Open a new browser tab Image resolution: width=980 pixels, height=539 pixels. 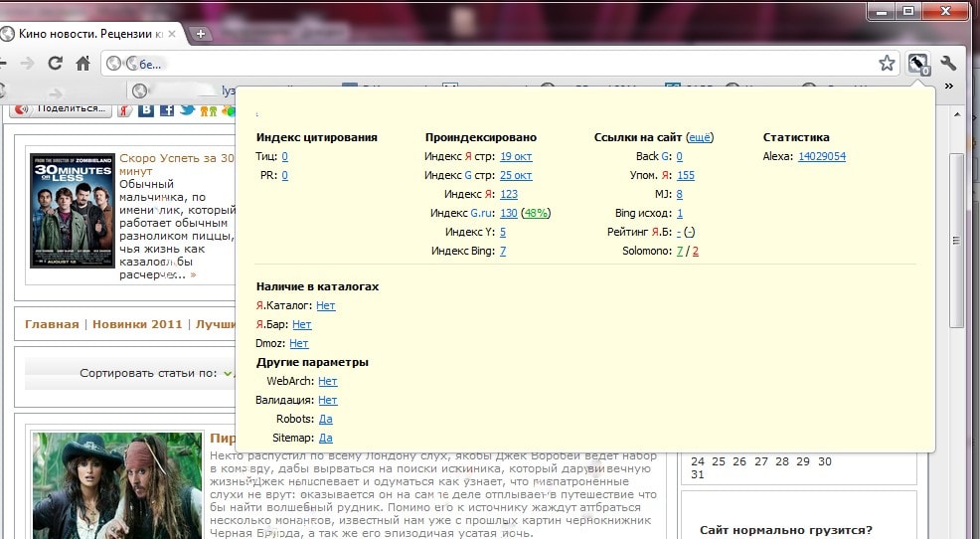(201, 34)
